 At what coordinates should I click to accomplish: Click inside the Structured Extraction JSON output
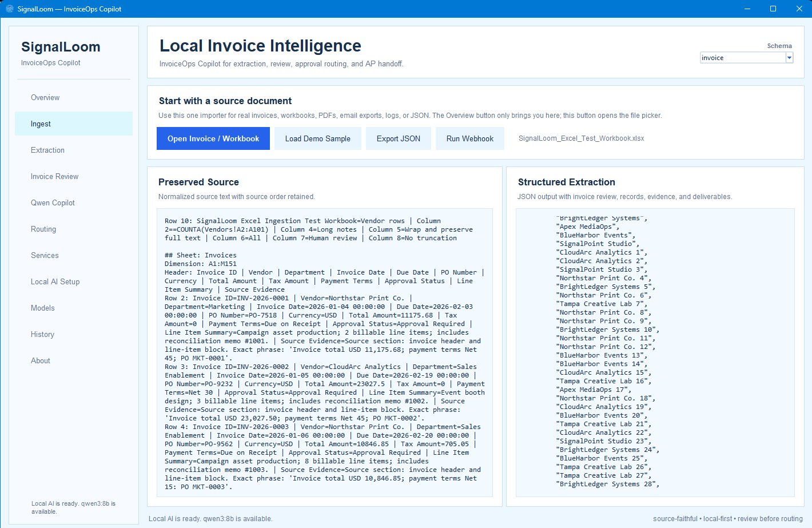(x=655, y=353)
